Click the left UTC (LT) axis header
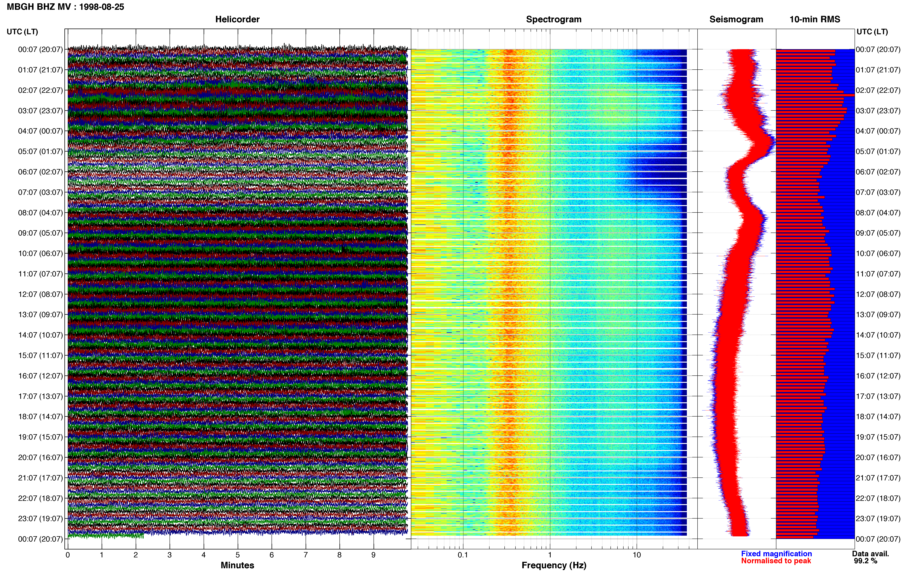 coord(22,32)
